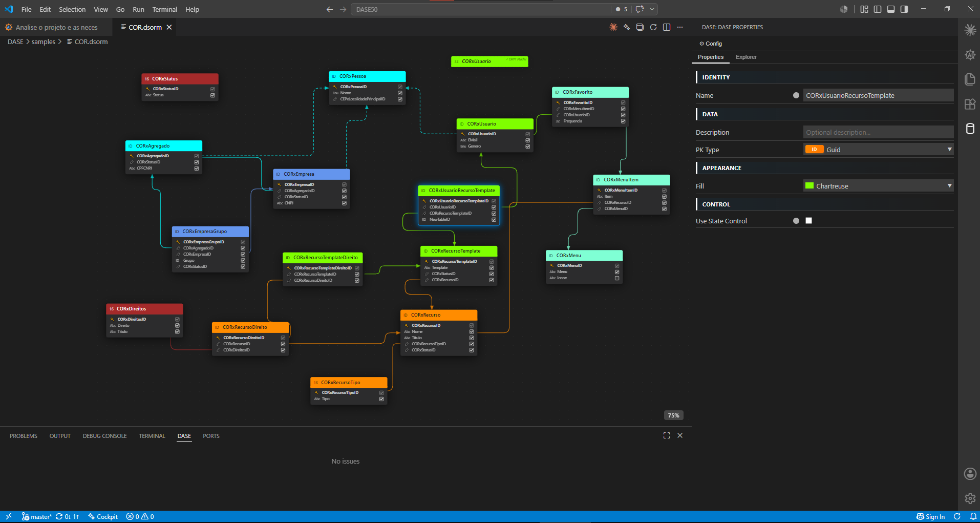980x523 pixels.
Task: Switch to the TERMINAL panel tab
Action: click(152, 436)
